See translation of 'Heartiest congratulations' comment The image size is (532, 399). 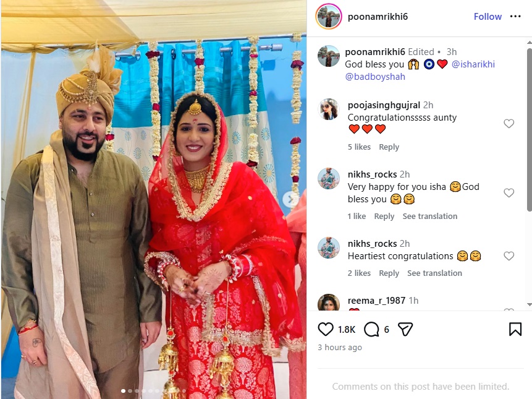(434, 273)
